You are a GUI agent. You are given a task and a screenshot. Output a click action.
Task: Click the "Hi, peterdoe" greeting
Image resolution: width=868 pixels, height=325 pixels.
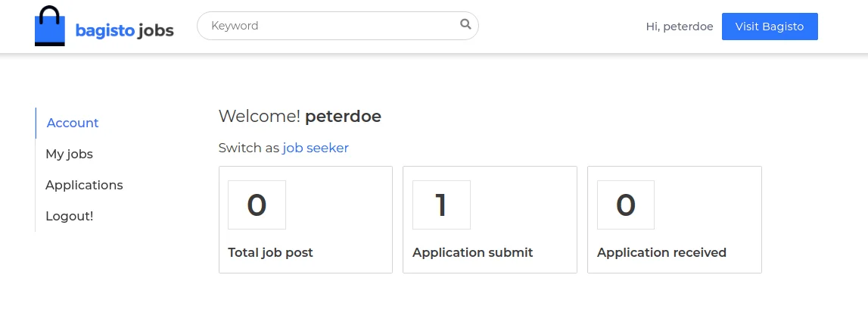tap(679, 27)
